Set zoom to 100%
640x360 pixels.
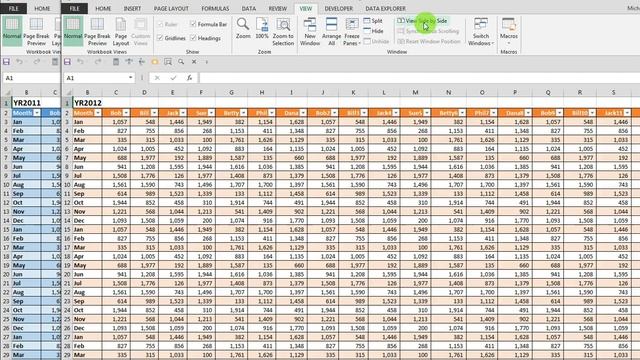click(262, 29)
